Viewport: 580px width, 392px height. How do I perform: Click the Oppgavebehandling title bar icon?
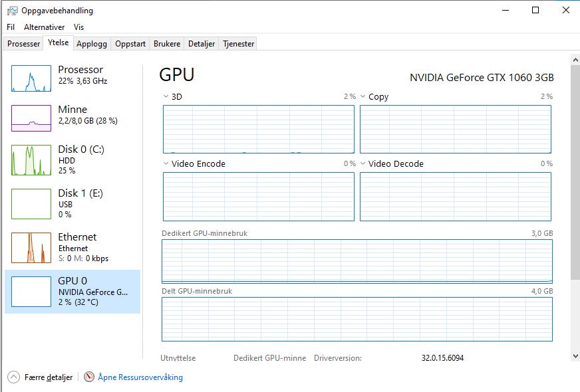pyautogui.click(x=13, y=11)
